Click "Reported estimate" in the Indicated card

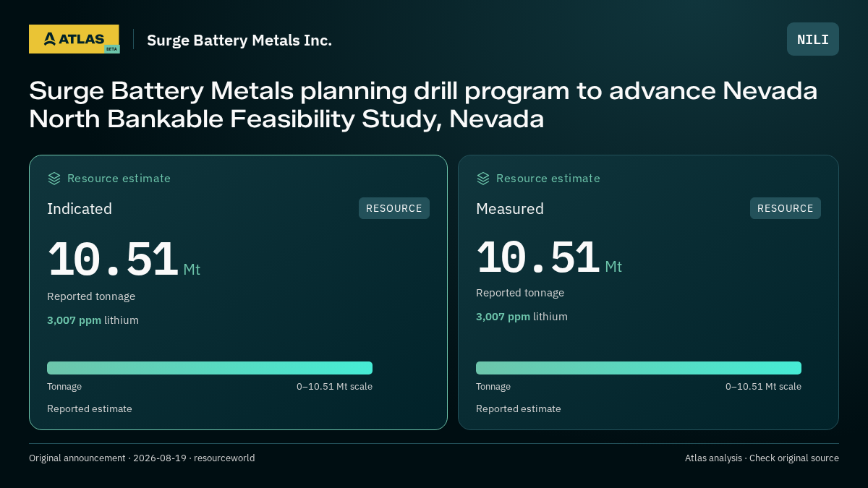pos(90,409)
